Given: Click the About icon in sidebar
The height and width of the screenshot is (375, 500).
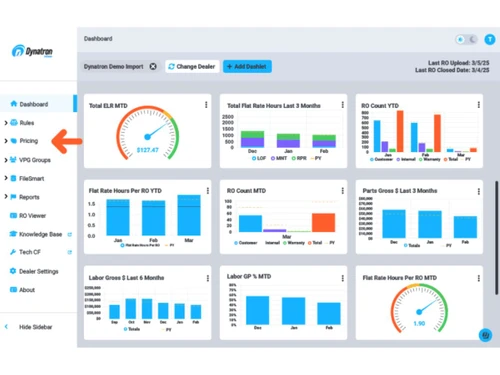Looking at the screenshot, I should pyautogui.click(x=13, y=289).
